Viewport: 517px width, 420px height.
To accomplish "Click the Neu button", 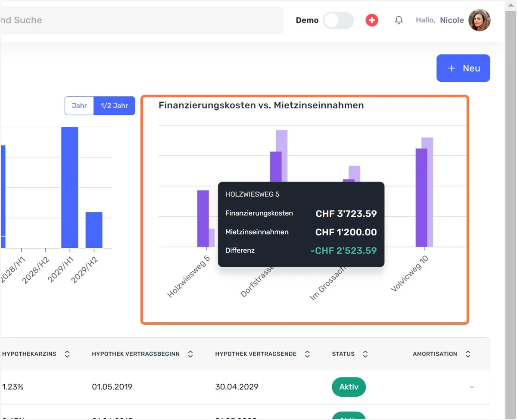I will (x=463, y=68).
